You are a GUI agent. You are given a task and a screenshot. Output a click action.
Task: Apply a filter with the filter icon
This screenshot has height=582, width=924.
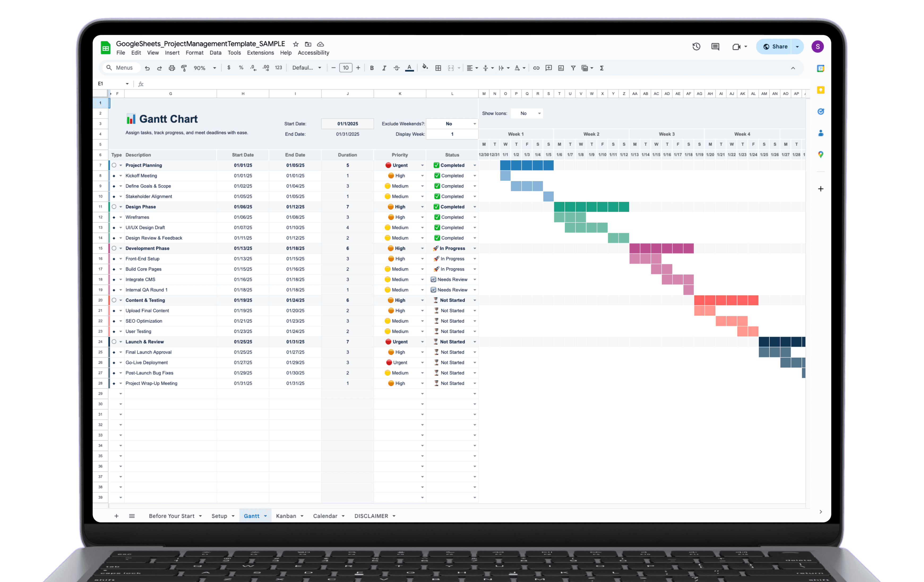(x=573, y=68)
